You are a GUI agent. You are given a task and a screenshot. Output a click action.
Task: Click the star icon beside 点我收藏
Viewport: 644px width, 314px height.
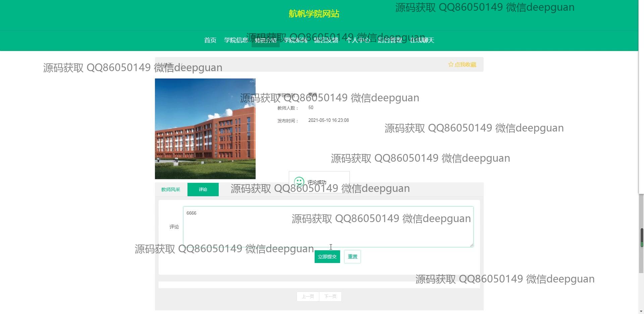451,64
